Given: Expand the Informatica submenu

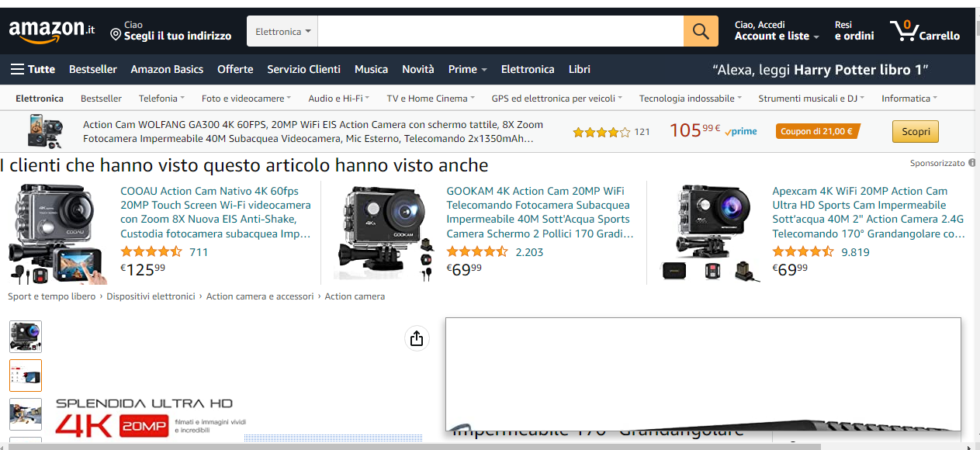Looking at the screenshot, I should 909,99.
